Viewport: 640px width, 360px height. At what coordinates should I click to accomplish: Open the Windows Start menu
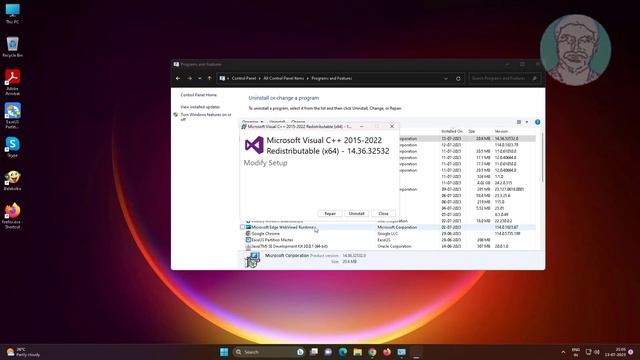pos(224,352)
